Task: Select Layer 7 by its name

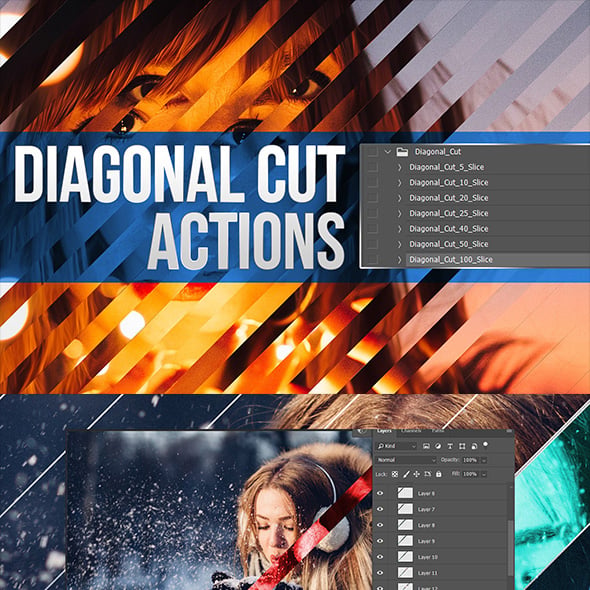Action: [426, 509]
